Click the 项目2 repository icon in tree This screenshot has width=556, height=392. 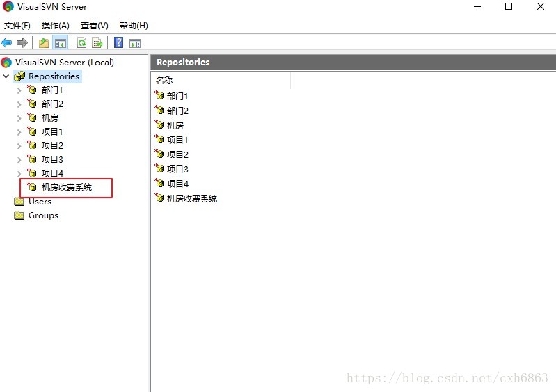[32, 145]
